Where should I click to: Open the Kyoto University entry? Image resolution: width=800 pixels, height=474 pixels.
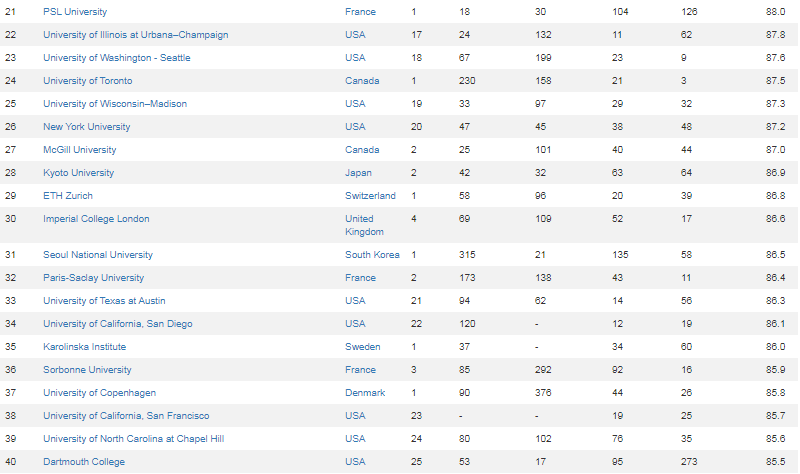[x=79, y=172]
